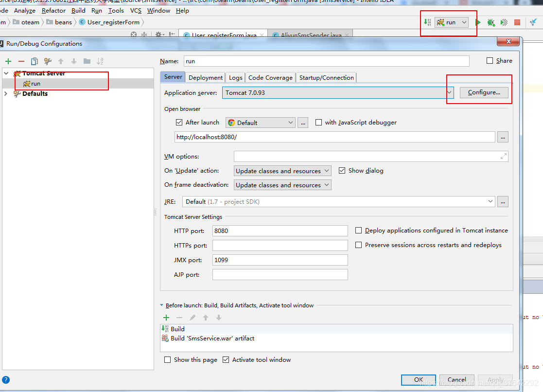Screen dimensions: 543x392
Task: Select Build 'SmsService.war' artifact row
Action: [336, 339]
